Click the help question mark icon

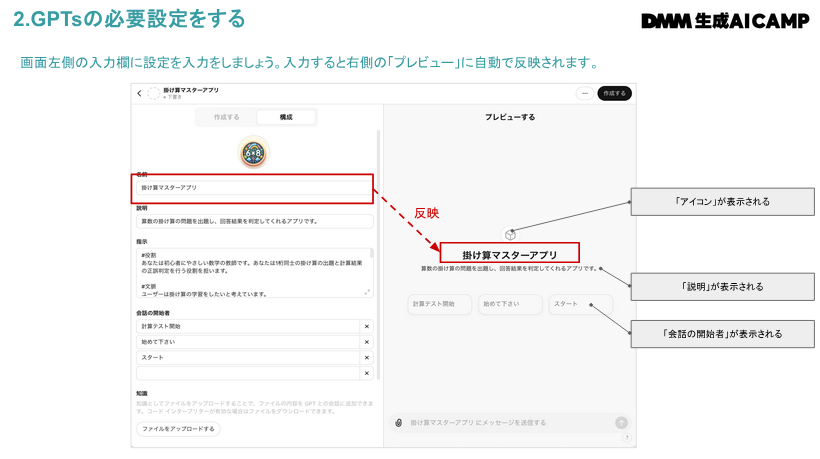627,437
